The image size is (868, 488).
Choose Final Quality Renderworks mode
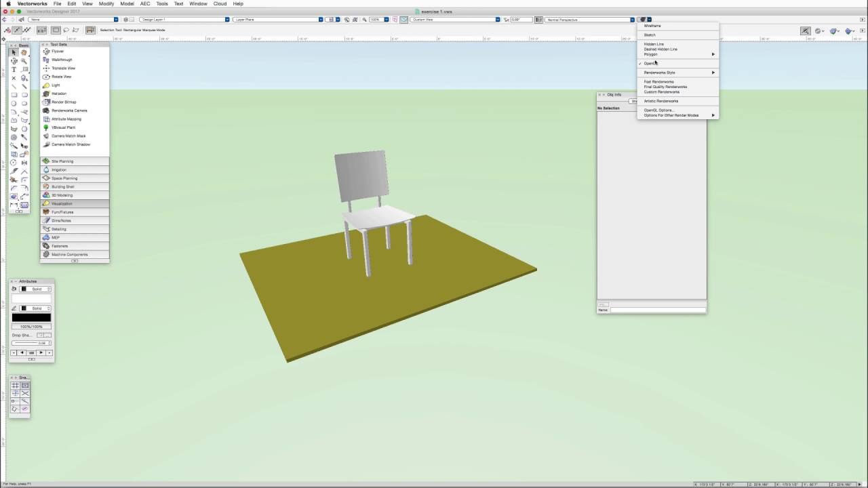677,87
